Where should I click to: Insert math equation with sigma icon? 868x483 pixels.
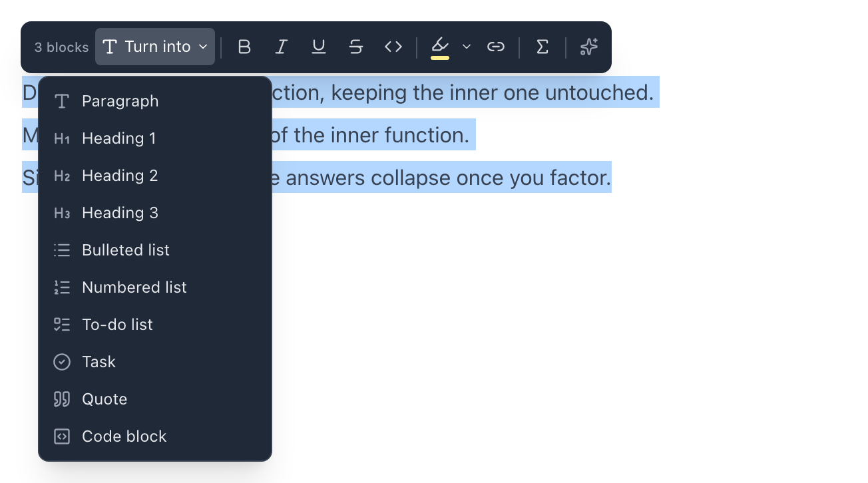(x=542, y=47)
